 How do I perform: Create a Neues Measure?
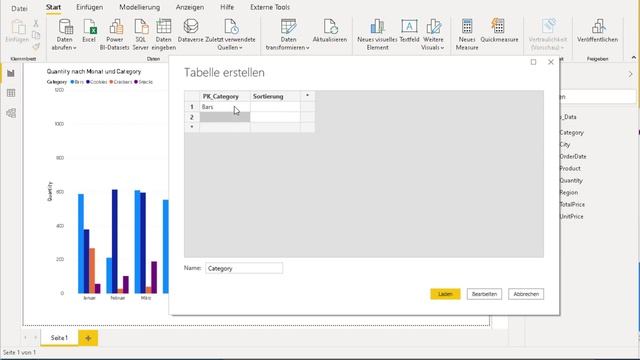pos(467,35)
